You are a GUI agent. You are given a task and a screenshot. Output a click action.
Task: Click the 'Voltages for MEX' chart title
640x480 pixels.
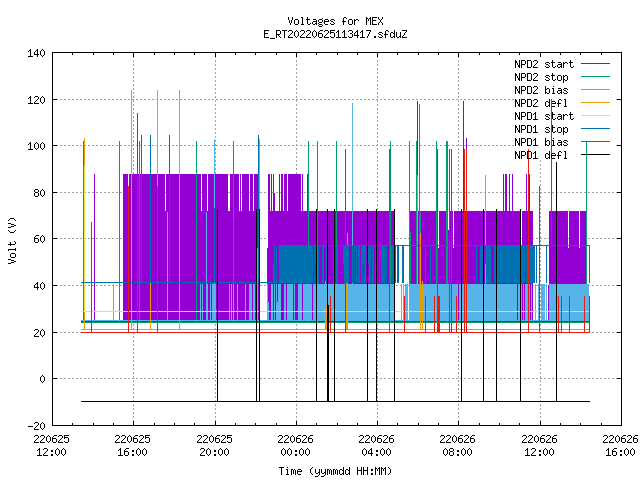pyautogui.click(x=335, y=21)
